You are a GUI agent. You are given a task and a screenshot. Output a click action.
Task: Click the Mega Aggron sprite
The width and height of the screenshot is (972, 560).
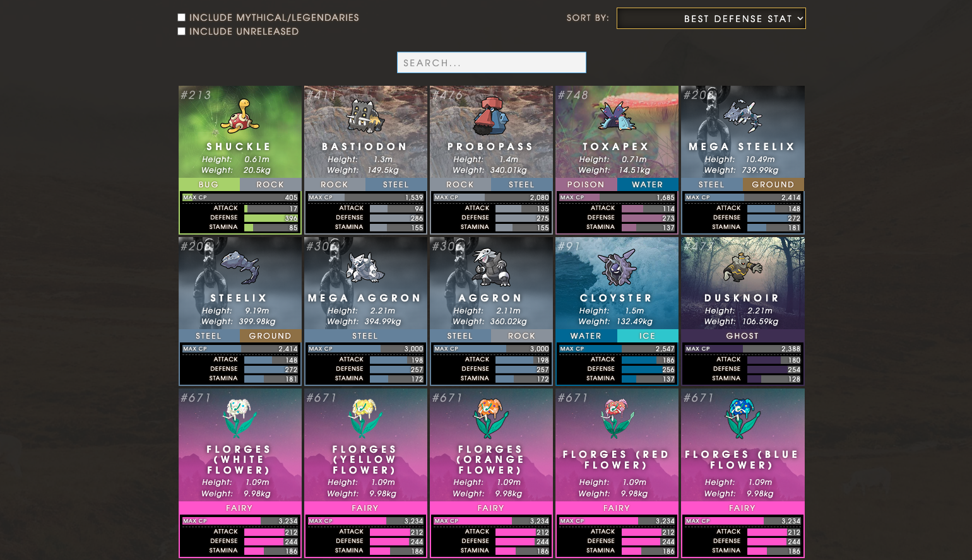tap(365, 267)
